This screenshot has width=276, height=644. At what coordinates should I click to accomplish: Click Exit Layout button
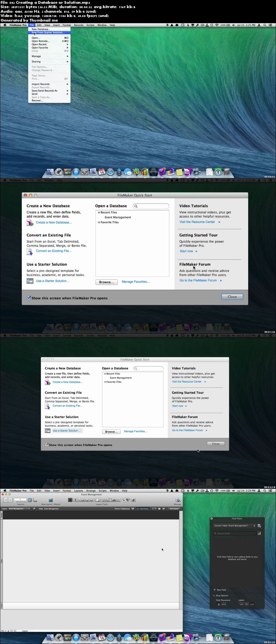click(174, 509)
